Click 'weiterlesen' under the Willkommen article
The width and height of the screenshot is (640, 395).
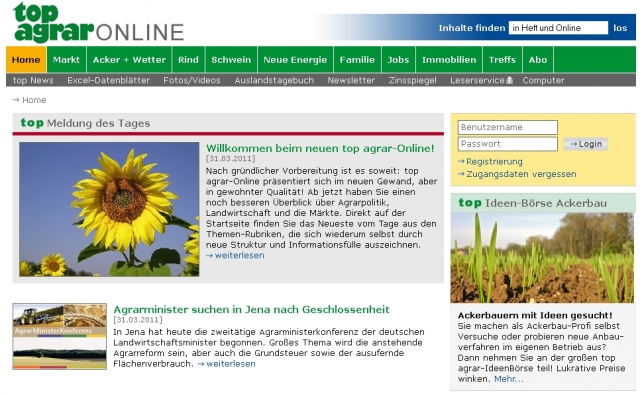239,255
